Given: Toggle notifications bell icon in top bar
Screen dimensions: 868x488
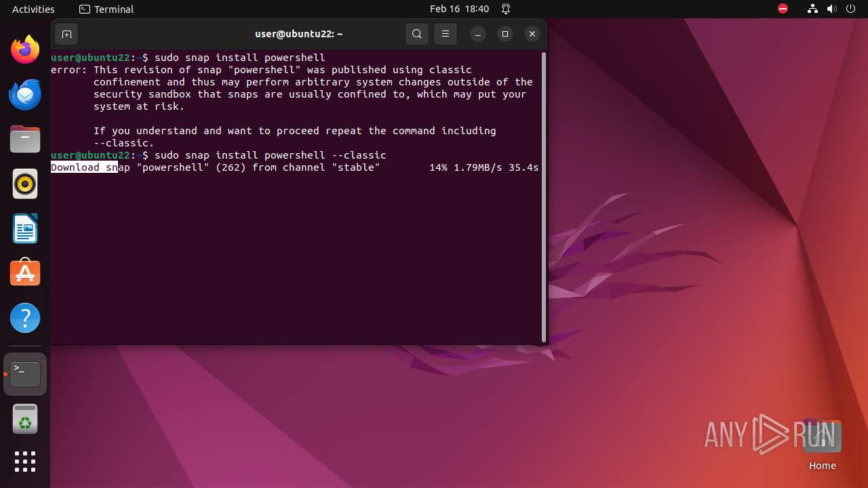Looking at the screenshot, I should [x=506, y=9].
